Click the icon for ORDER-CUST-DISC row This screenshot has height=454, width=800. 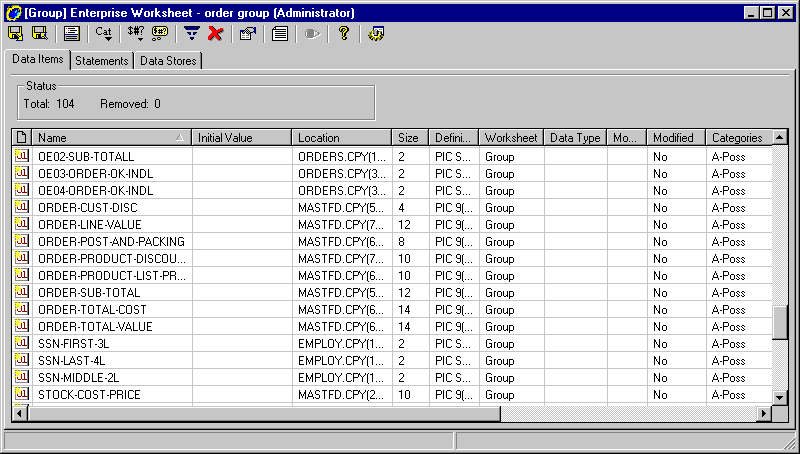[21, 207]
